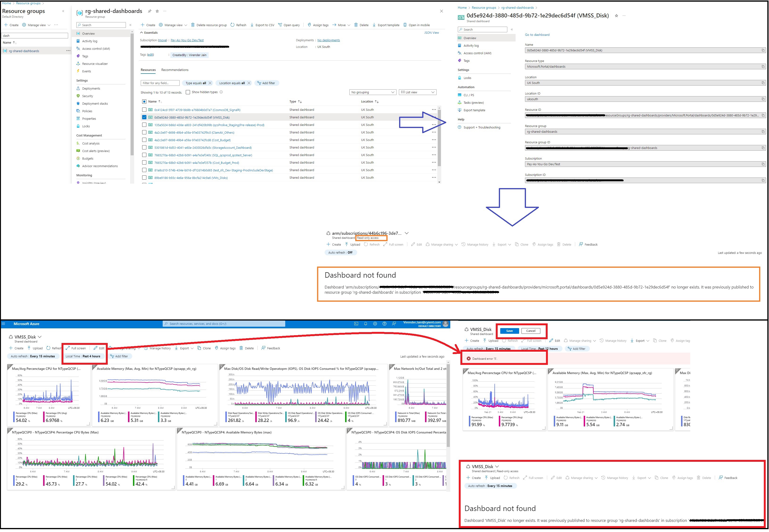The height and width of the screenshot is (532, 769).
Task: Check the VMs_Disks row checkbox
Action: (x=144, y=178)
